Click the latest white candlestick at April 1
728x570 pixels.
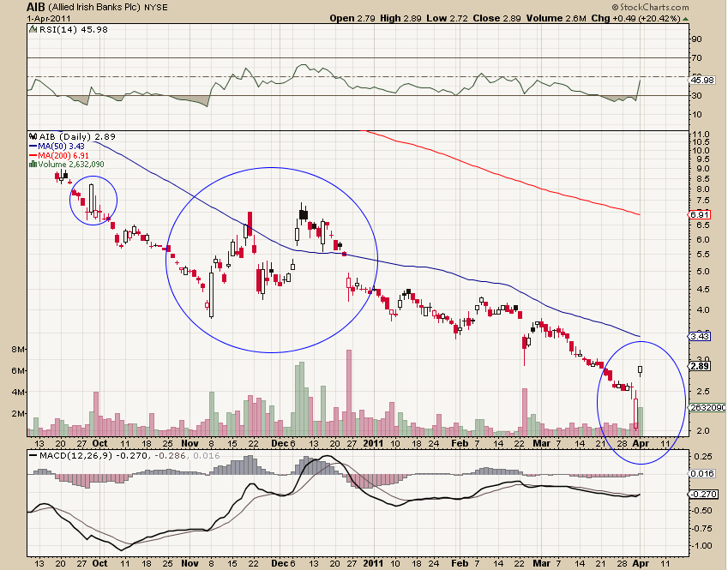tap(641, 370)
